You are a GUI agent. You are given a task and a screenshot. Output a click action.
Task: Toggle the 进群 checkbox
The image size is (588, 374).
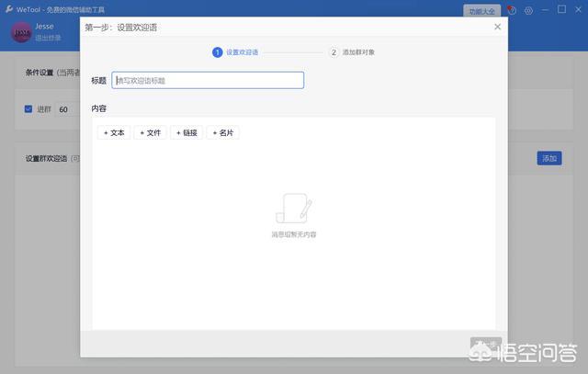coord(28,109)
